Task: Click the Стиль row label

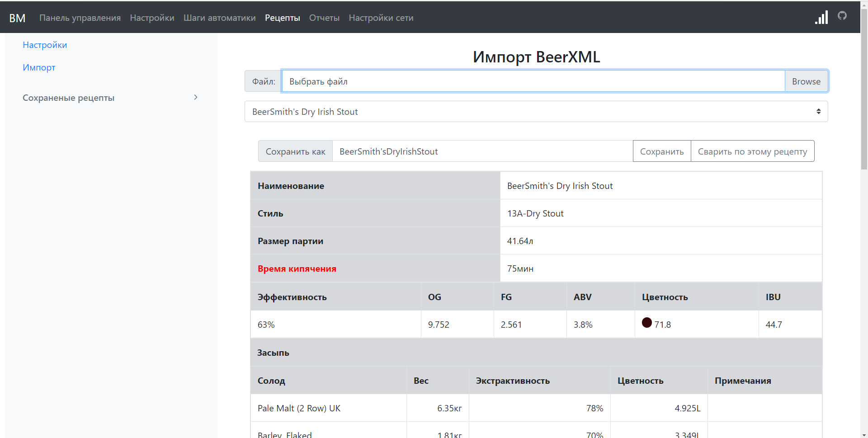Action: (x=270, y=213)
